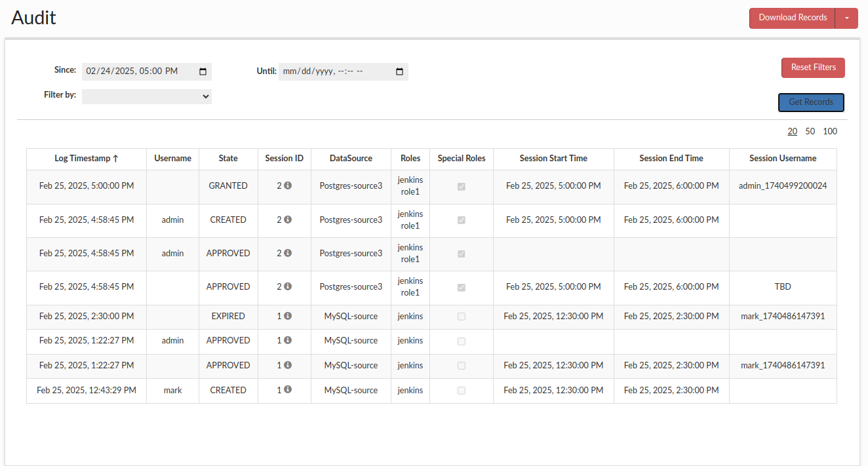
Task: Click the info icon in the GRANTED row
Action: coord(288,185)
